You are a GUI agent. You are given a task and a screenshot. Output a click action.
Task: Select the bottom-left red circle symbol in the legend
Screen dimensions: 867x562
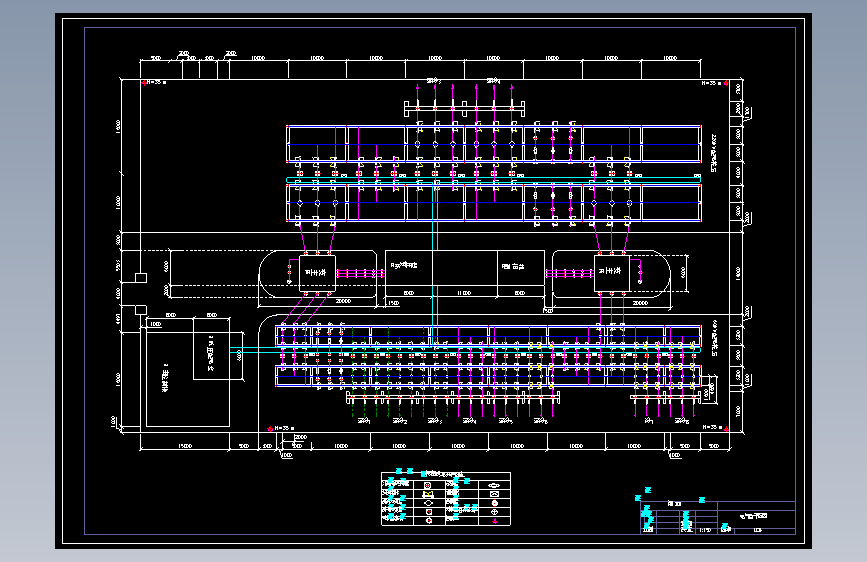click(x=429, y=521)
